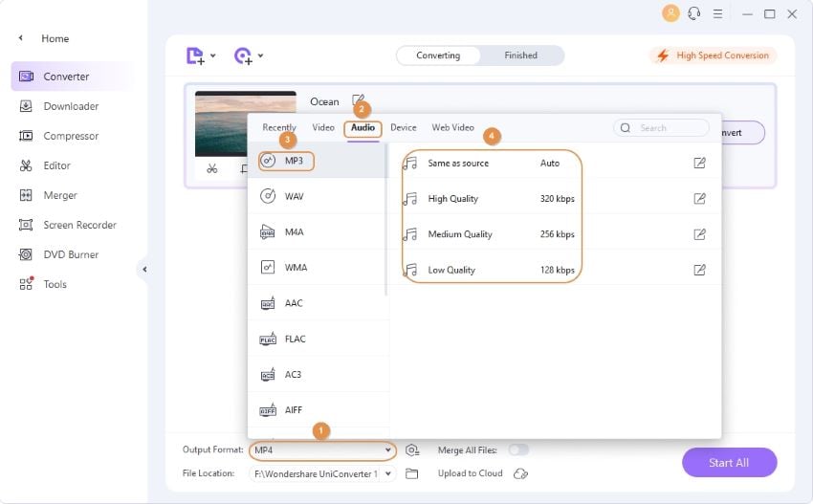Click the Add DVD/disc icon

243,55
